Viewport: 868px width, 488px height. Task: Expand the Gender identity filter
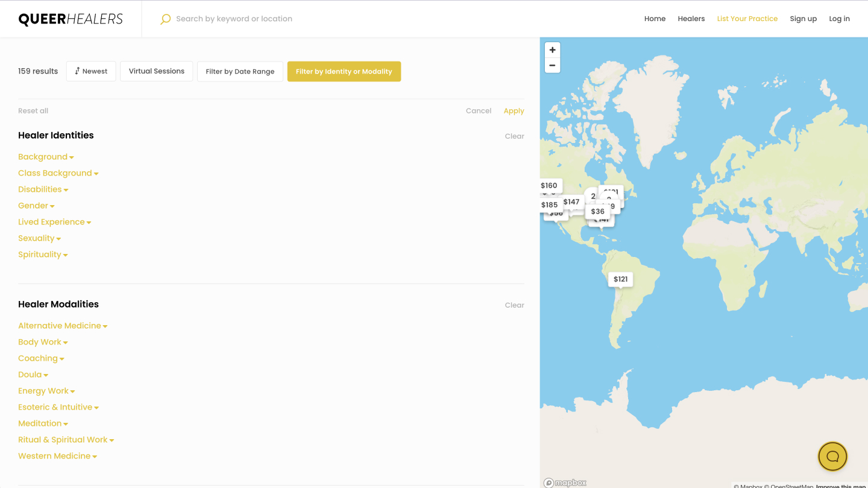(36, 206)
